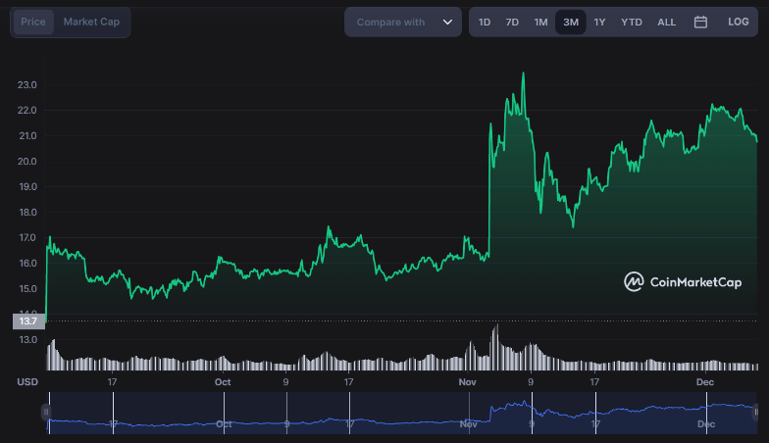
Task: Select the 7D time range
Action: point(512,22)
